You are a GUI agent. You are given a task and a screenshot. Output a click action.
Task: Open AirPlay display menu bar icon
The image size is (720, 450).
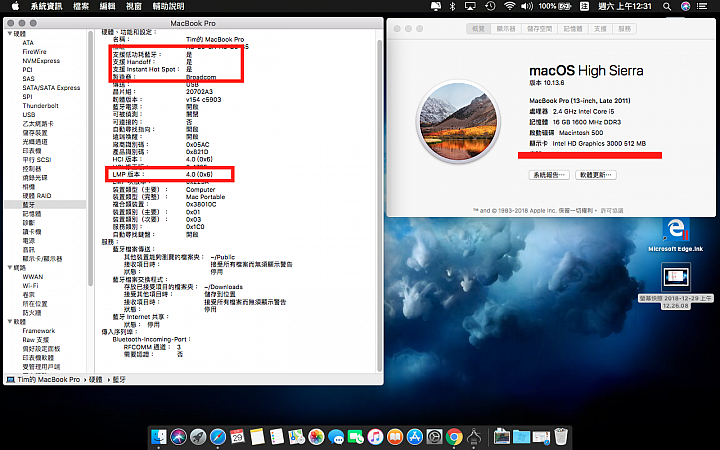pos(470,6)
